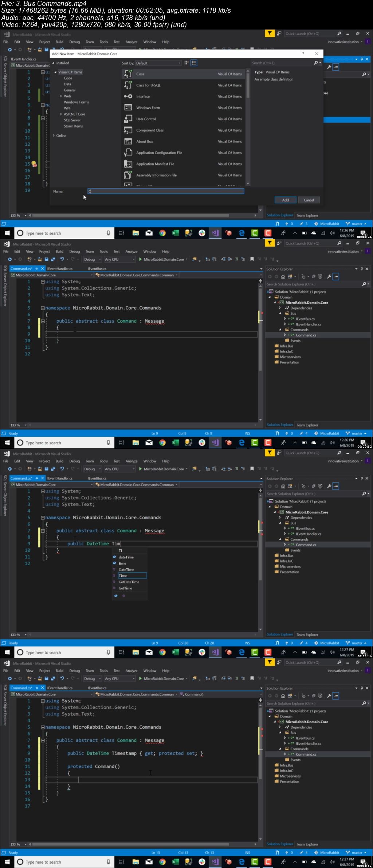The image size is (373, 868).
Task: Click master branch indicator in Timestamp property frame
Action: click(x=356, y=853)
